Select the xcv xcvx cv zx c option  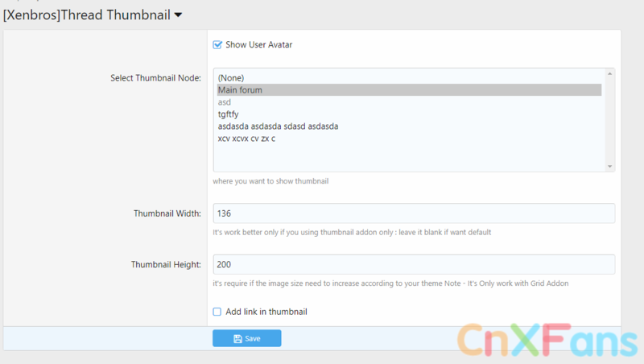(246, 139)
